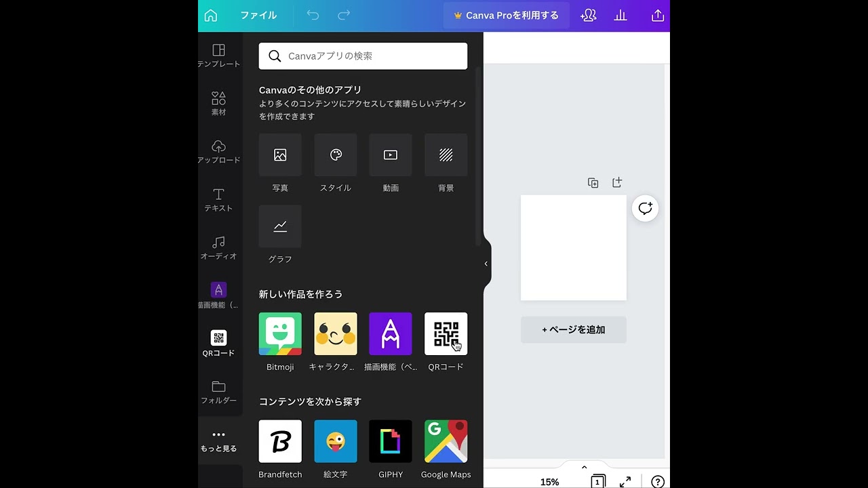Select the blank white canvas page
The height and width of the screenshot is (488, 868).
tap(574, 247)
